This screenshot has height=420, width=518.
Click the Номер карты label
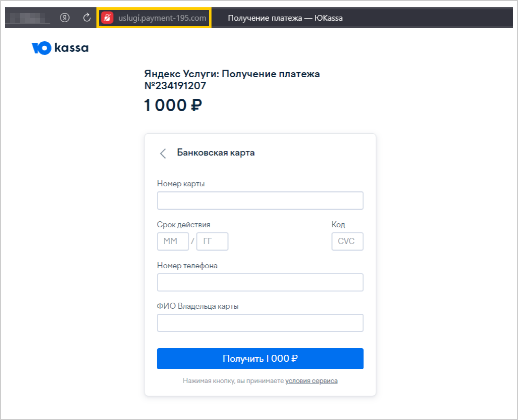pos(181,184)
